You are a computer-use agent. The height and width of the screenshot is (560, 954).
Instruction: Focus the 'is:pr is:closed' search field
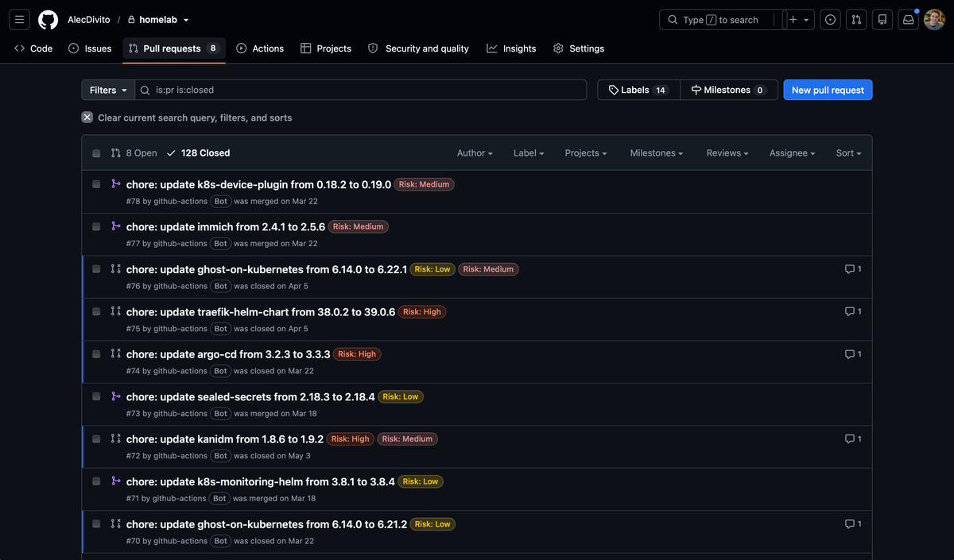[x=361, y=90]
